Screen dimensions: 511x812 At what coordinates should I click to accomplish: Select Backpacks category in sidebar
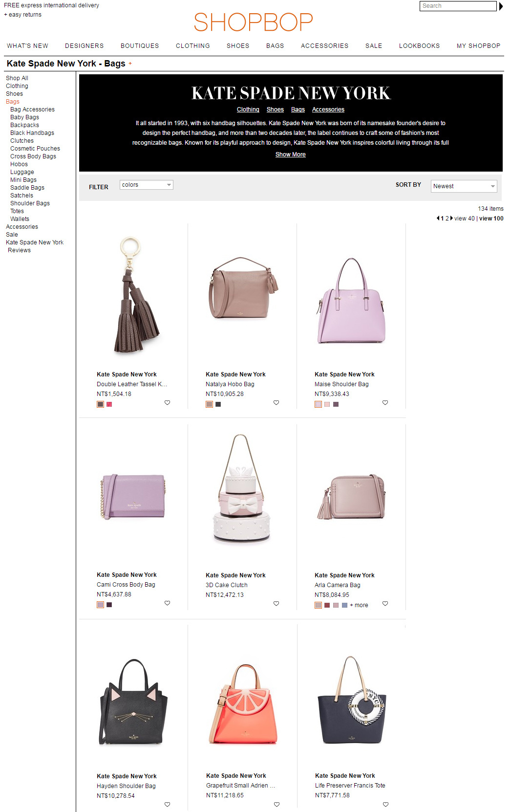coord(24,125)
